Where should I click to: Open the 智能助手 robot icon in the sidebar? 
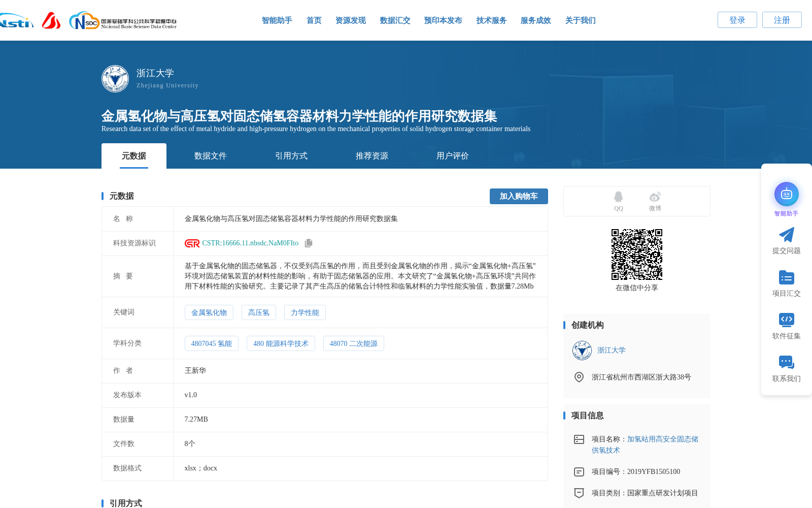[x=787, y=194]
